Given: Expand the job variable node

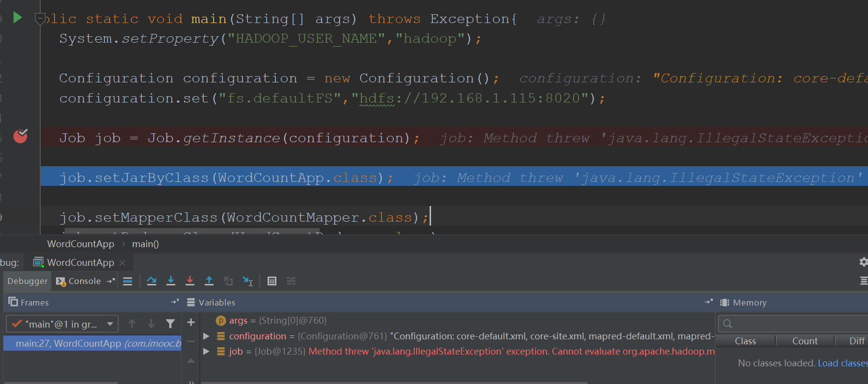Looking at the screenshot, I should (206, 351).
